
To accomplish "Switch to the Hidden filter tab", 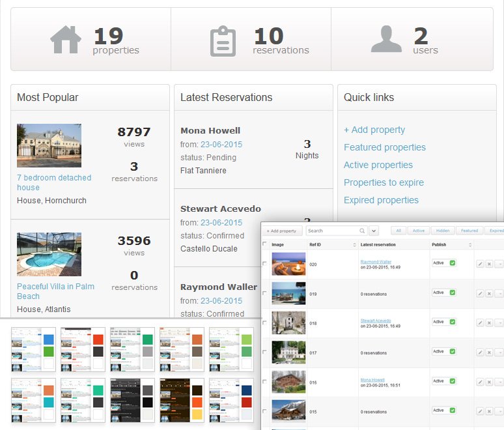I will [x=443, y=231].
